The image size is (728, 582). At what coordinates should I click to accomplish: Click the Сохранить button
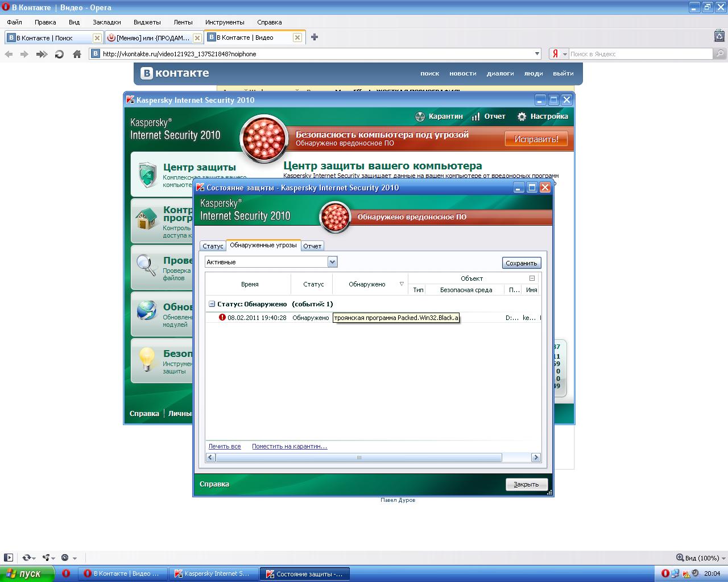click(522, 263)
